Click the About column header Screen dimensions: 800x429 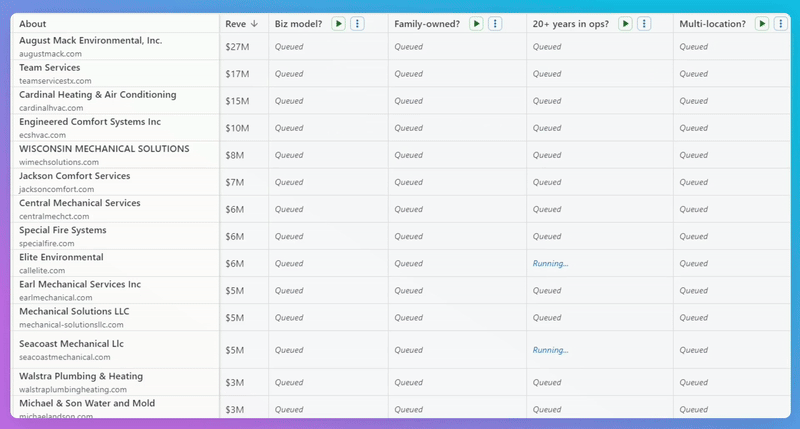[33, 23]
